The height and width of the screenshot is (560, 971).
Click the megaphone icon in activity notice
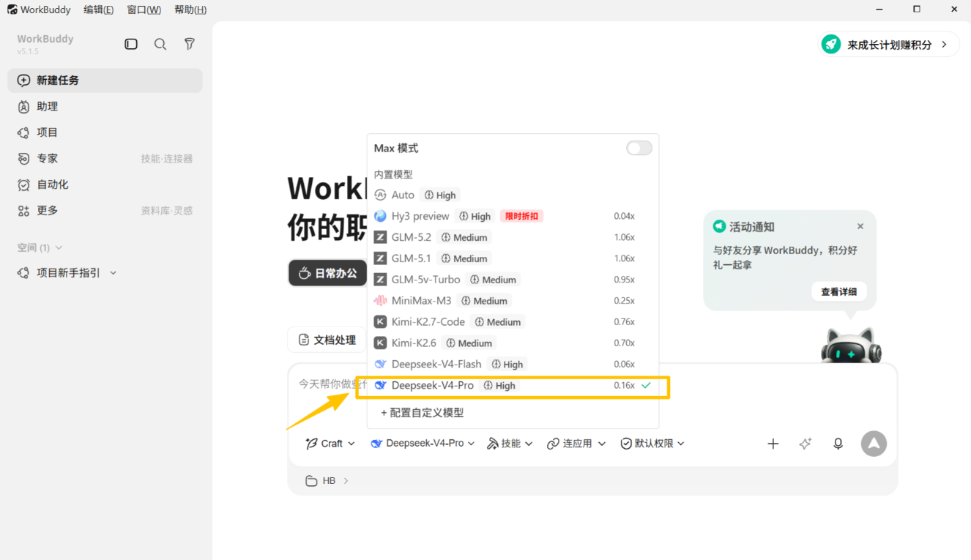[719, 227]
